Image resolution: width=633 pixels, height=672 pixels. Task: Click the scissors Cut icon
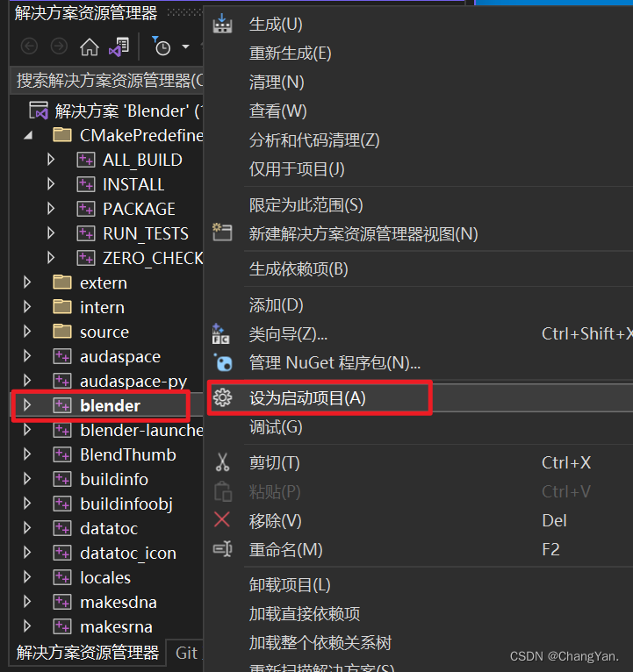point(222,462)
